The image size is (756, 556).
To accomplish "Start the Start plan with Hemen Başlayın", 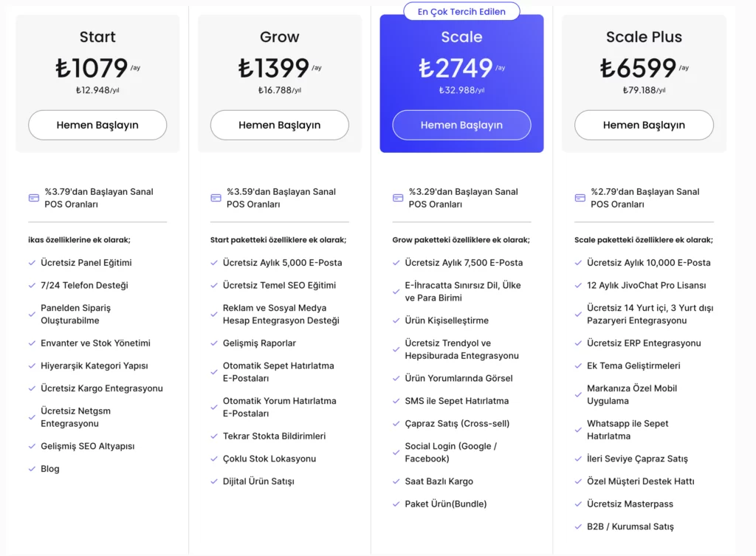I will 97,125.
